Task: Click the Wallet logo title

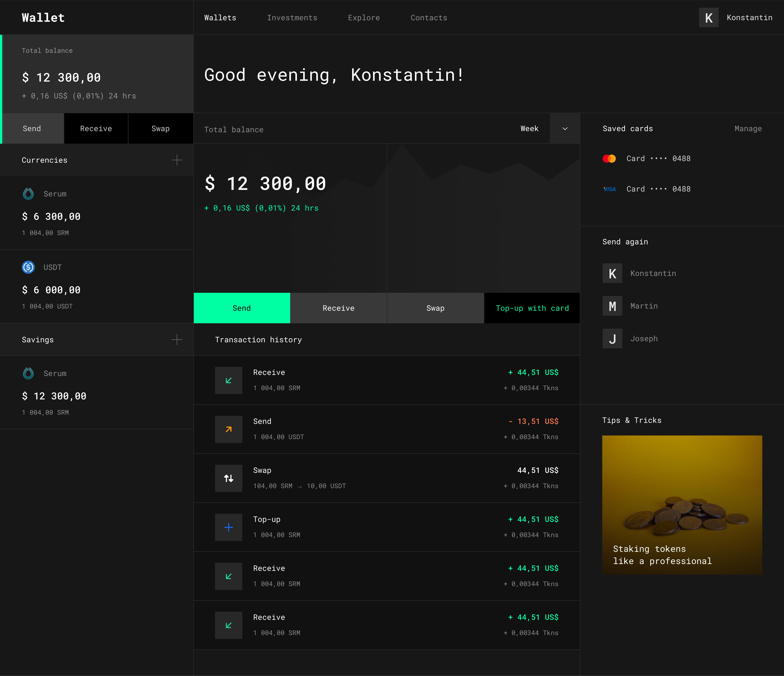Action: pyautogui.click(x=43, y=18)
